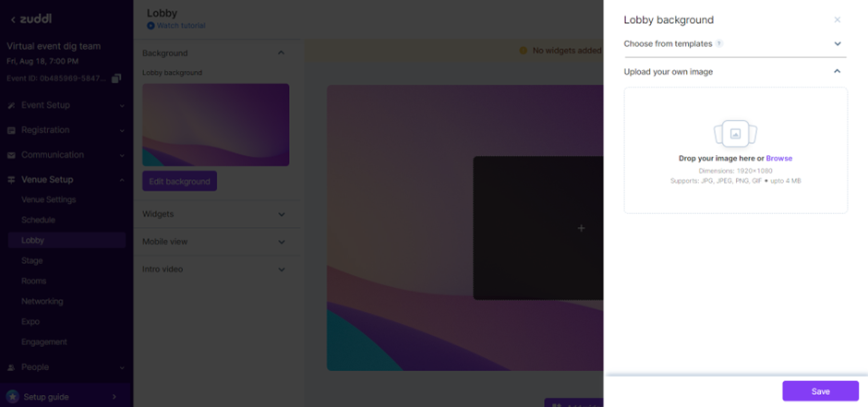Open Stage in sidebar
Screen dimensions: 868x407
click(x=32, y=260)
